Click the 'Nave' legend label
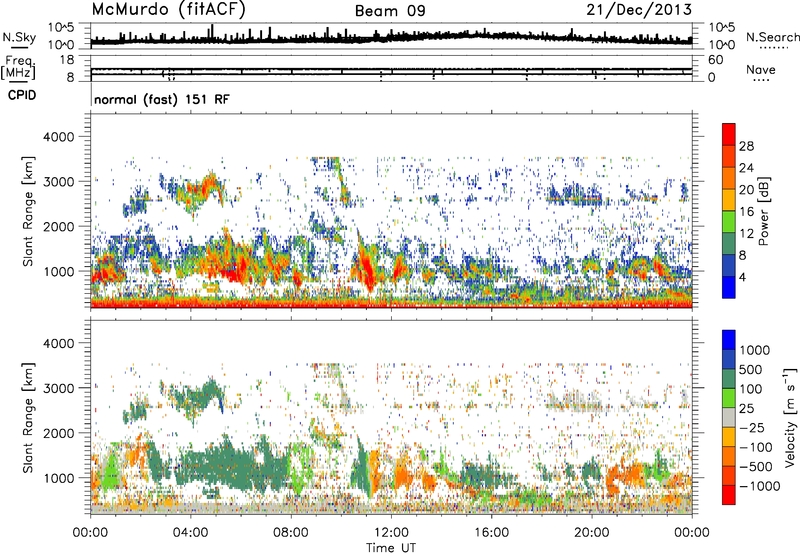 [761, 69]
